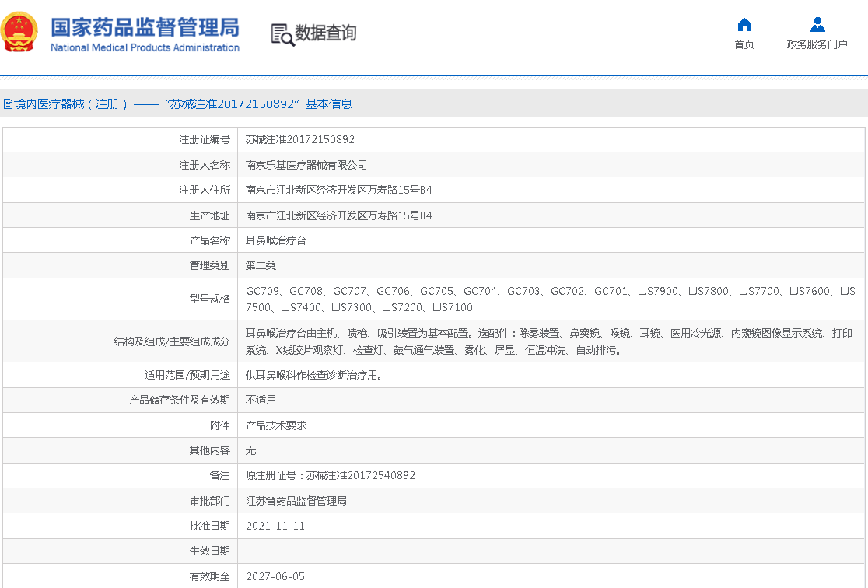Click the address in the 生产地址 row
868x588 pixels.
tap(338, 215)
